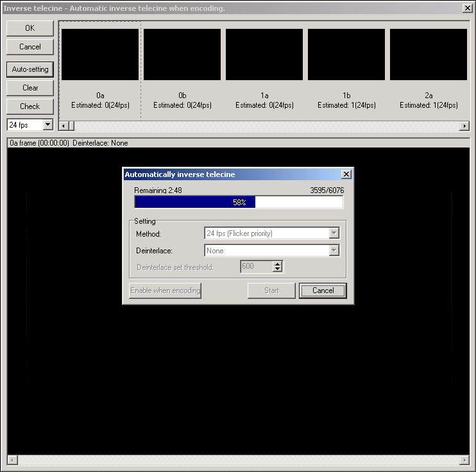Click the 'Estimated: 0(24fps)' label under 0a
Screen dimensions: 476x472
pos(100,105)
